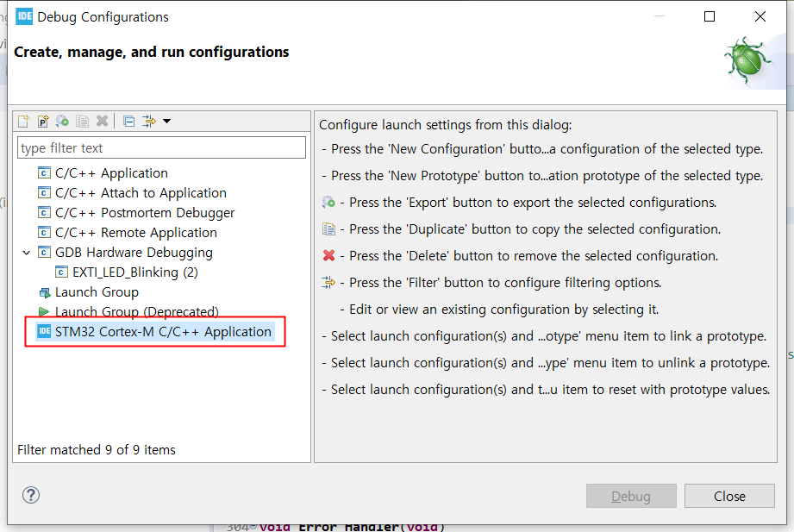Click the New prototype toolbar icon
This screenshot has height=532, width=794.
43,121
